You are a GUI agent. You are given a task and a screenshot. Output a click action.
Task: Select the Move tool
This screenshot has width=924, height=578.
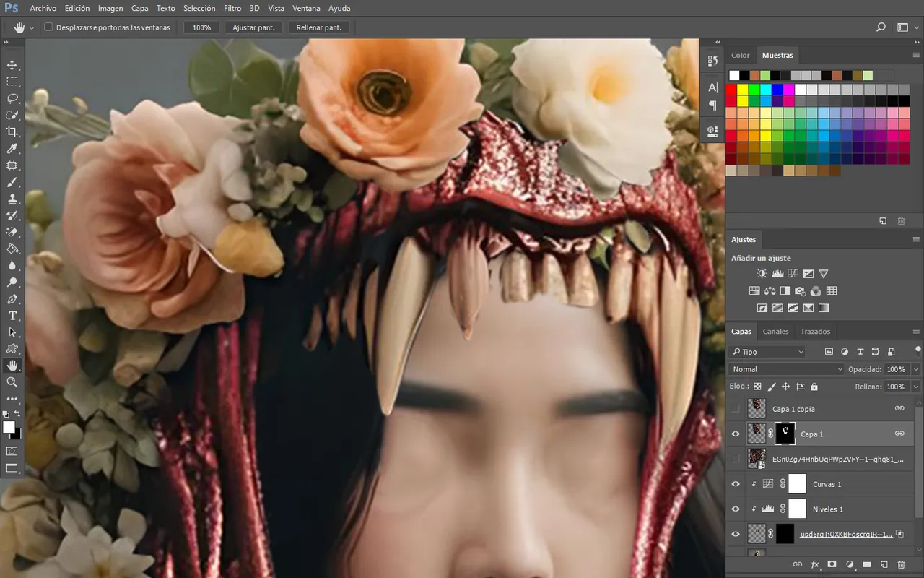tap(12, 65)
